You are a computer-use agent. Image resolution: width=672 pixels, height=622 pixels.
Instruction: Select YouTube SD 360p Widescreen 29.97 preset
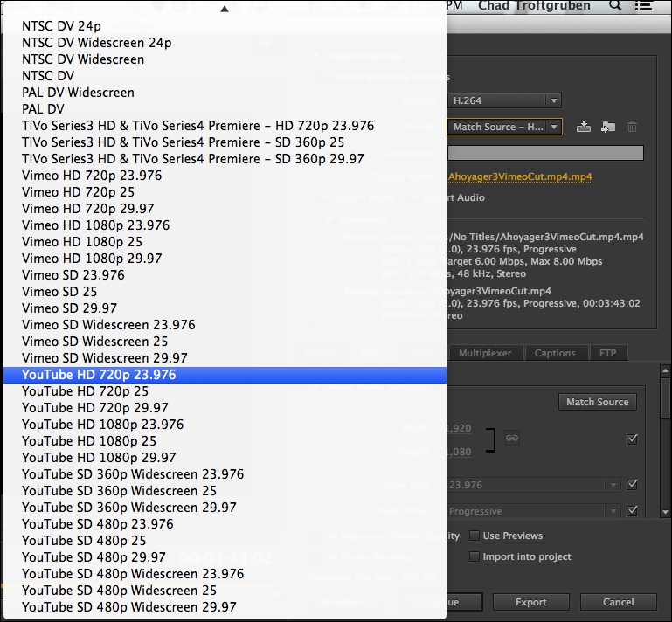tap(225, 508)
